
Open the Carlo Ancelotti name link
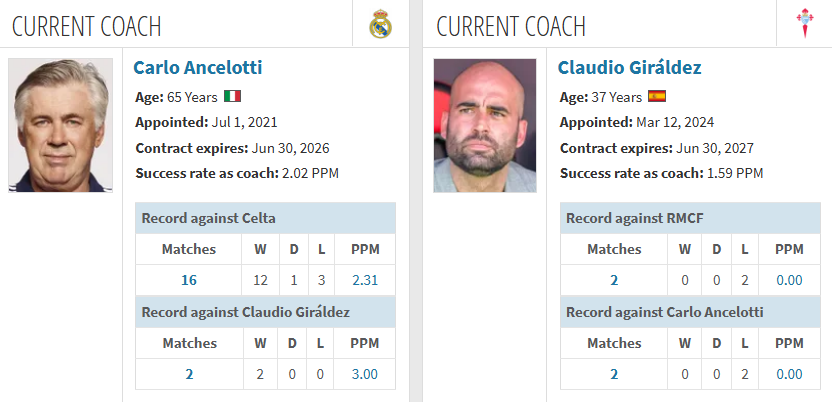coord(197,68)
